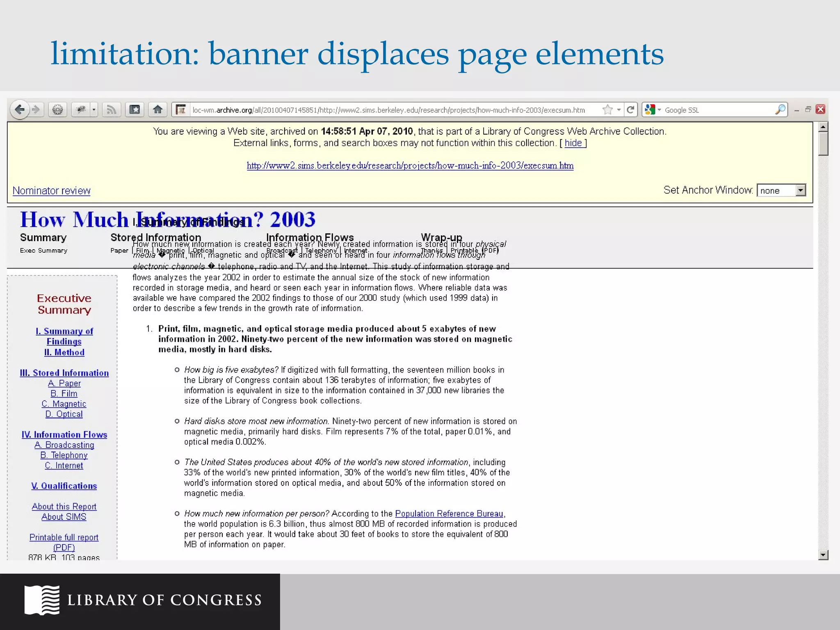
Task: Click the scrollbar down arrow
Action: point(823,555)
